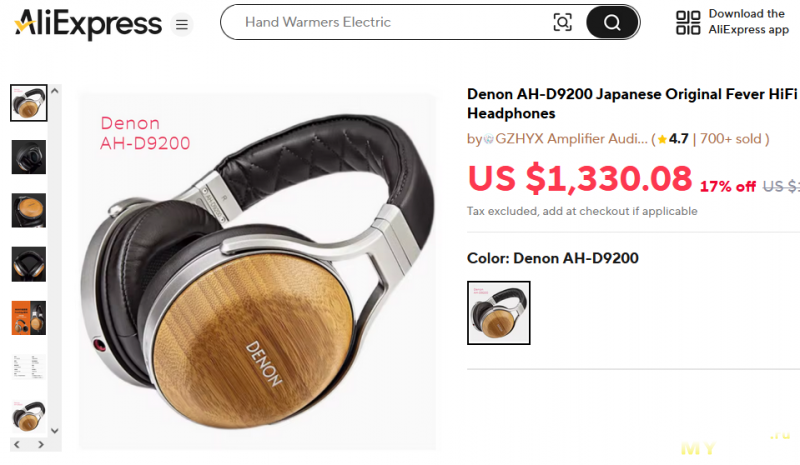Screen dimensions: 800x465
Task: Click the QR code app download icon
Action: 688,22
